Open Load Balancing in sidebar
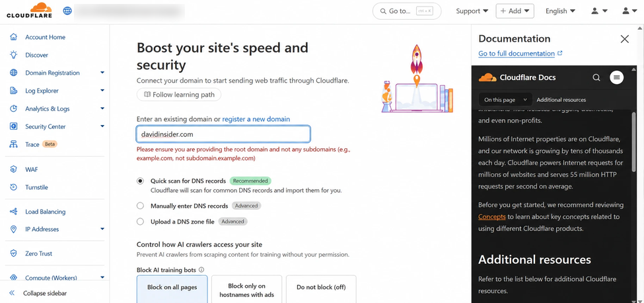This screenshot has height=303, width=644. point(45,212)
